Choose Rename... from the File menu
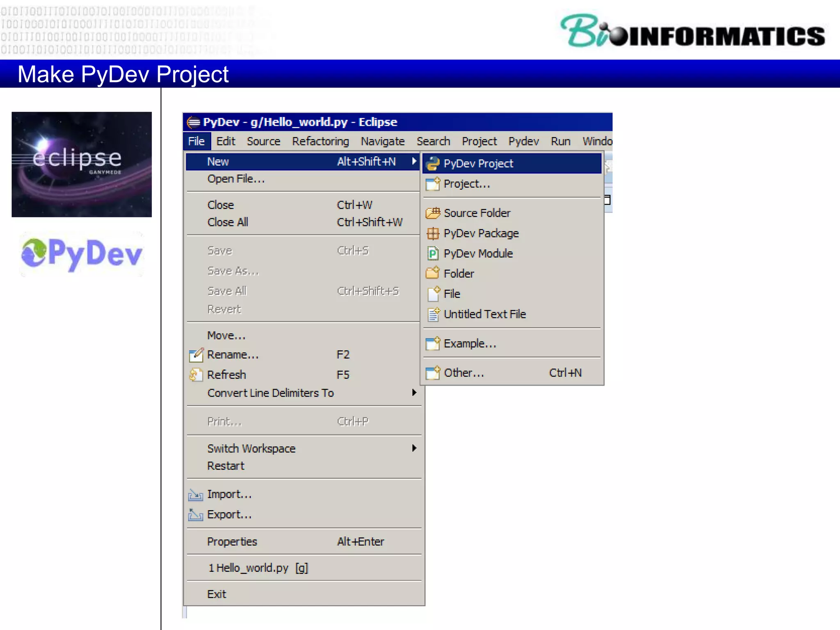The image size is (840, 630). tap(303, 355)
